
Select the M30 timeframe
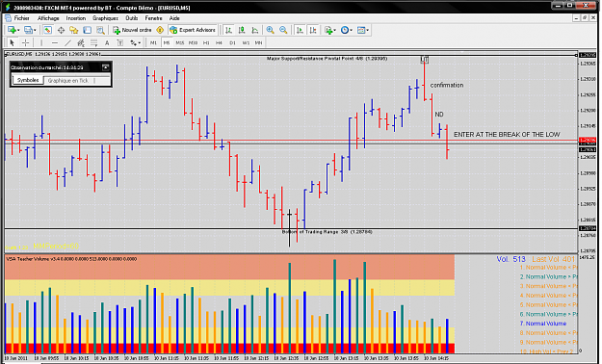click(x=193, y=43)
